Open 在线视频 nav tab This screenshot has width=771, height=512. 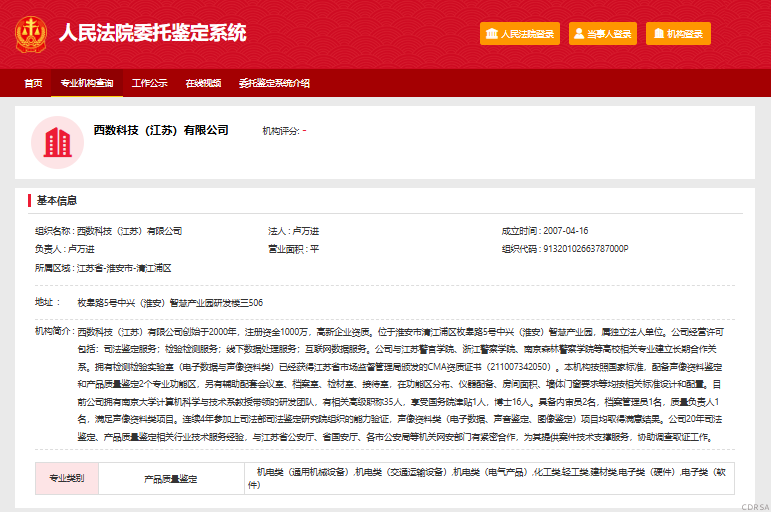[203, 83]
